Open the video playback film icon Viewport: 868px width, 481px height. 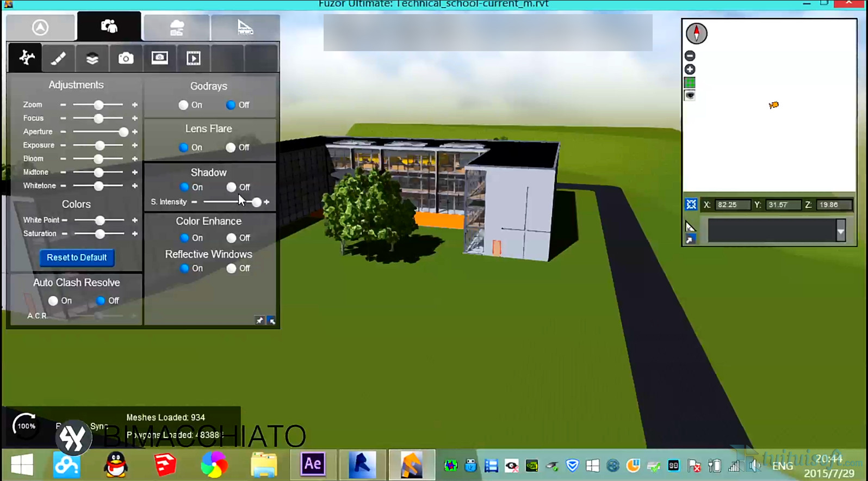[x=193, y=58]
